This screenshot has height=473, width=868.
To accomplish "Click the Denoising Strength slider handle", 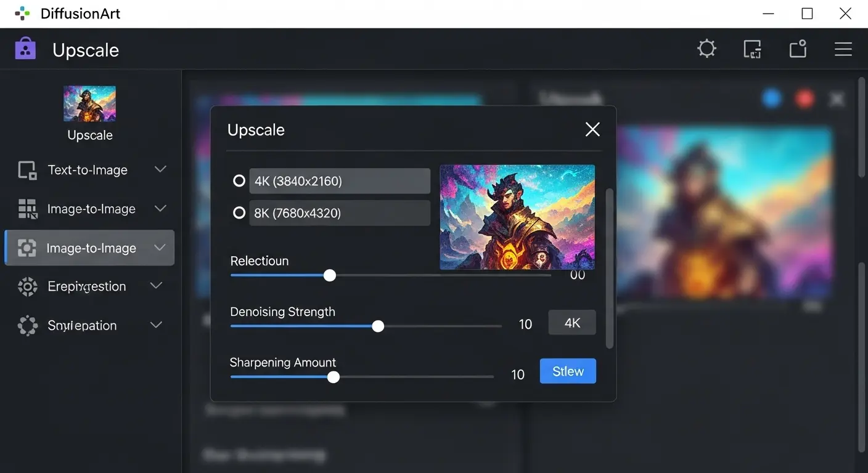I will pos(378,326).
